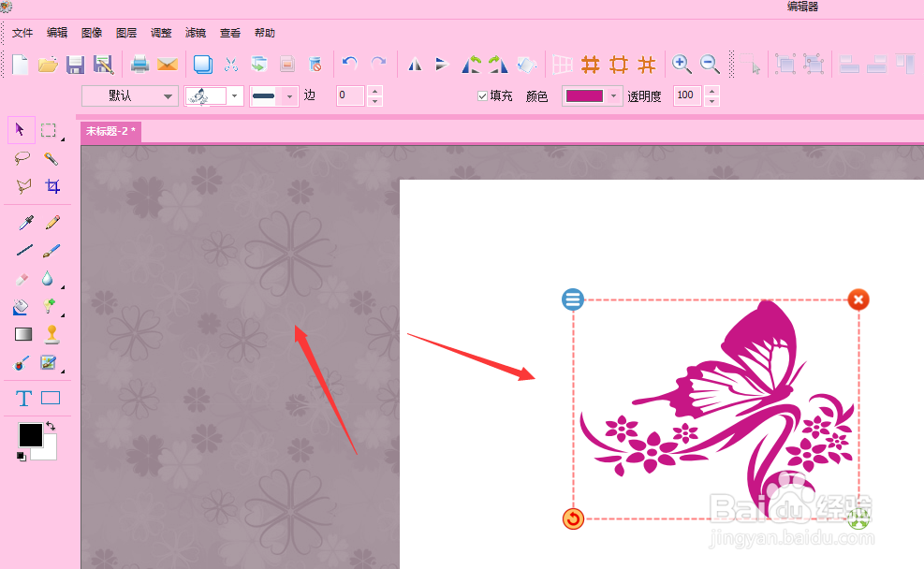Open the 滤镜 menu

196,33
